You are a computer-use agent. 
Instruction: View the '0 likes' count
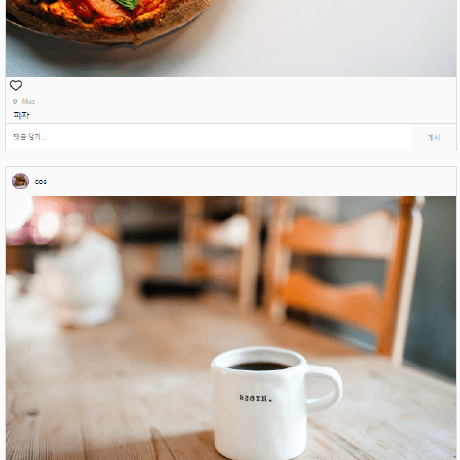24,101
